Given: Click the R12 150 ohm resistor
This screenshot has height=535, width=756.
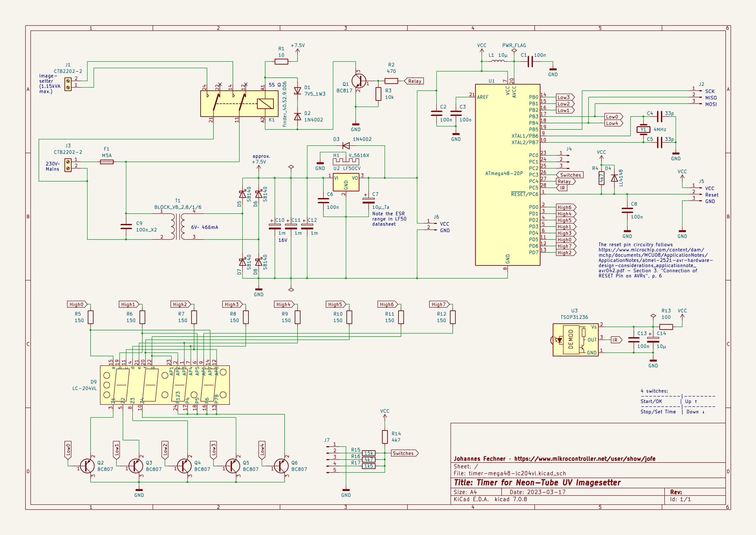Looking at the screenshot, I should (x=453, y=317).
